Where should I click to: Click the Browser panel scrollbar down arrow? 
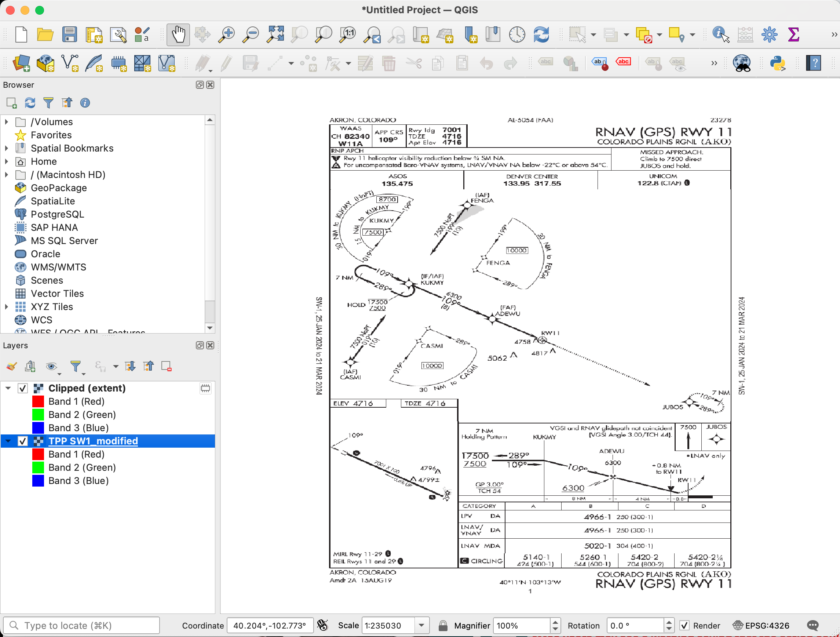[210, 327]
